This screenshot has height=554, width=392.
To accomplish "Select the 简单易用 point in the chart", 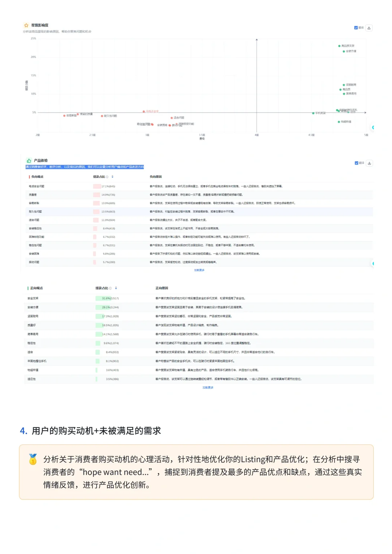I will (x=344, y=94).
